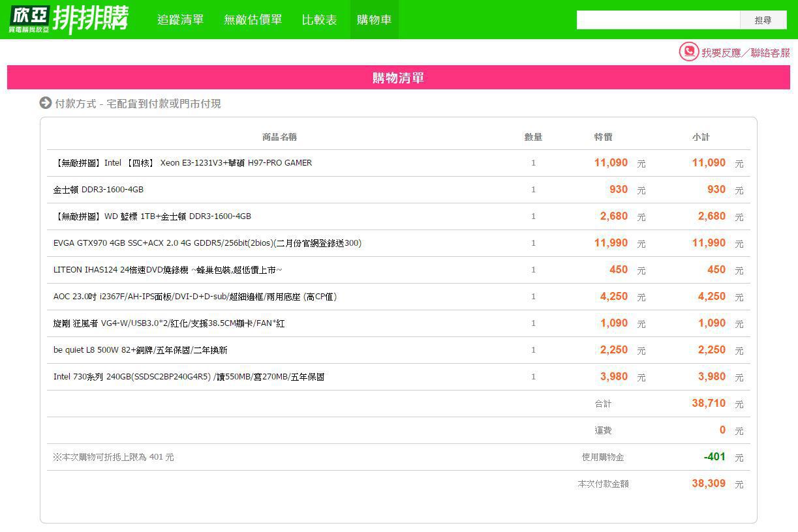Image resolution: width=798 pixels, height=532 pixels.
Task: Click quantity 1 in the EVGA GTX970 row
Action: click(533, 243)
